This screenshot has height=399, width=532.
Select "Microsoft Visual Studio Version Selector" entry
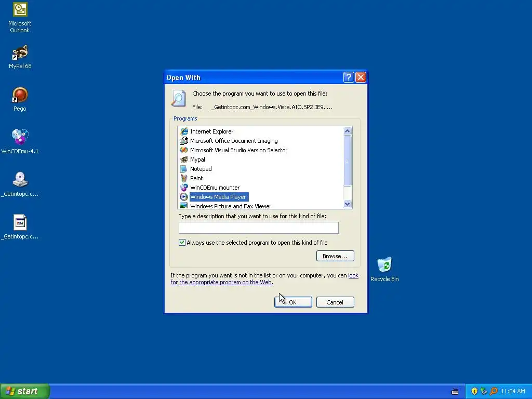point(238,150)
